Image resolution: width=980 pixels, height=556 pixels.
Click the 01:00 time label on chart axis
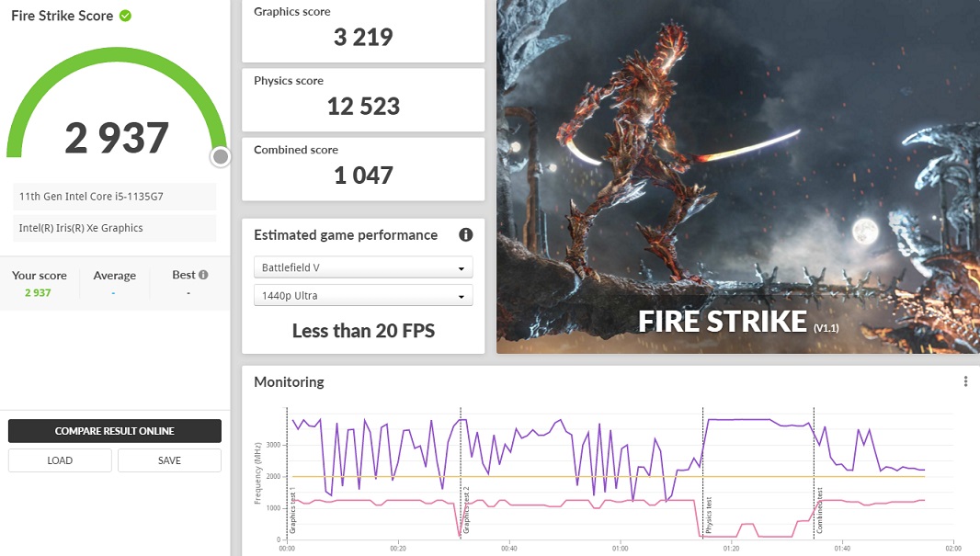pos(620,549)
